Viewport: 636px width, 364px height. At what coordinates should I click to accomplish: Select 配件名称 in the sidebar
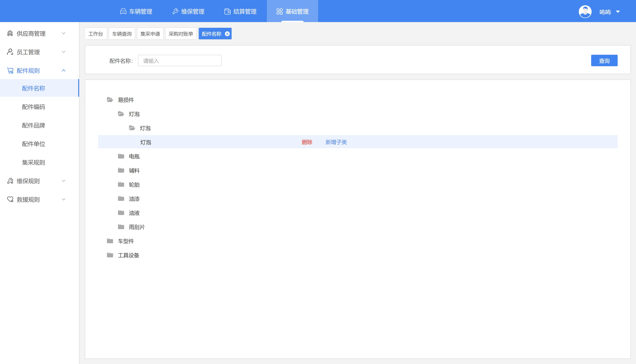[39, 88]
